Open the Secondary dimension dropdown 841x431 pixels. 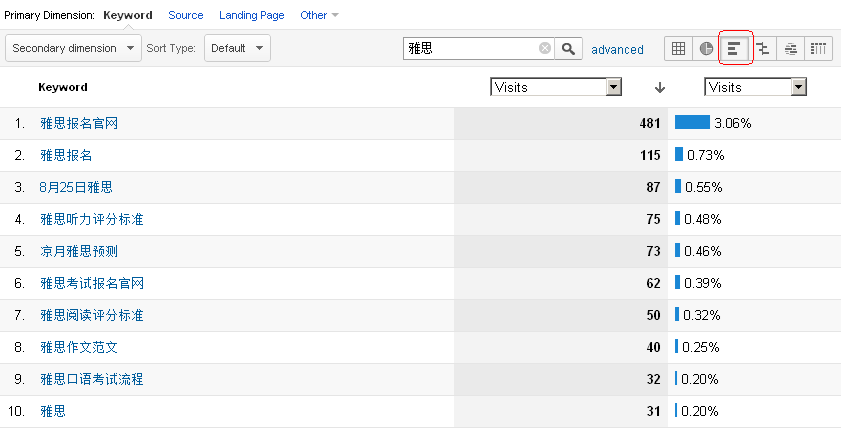point(73,48)
